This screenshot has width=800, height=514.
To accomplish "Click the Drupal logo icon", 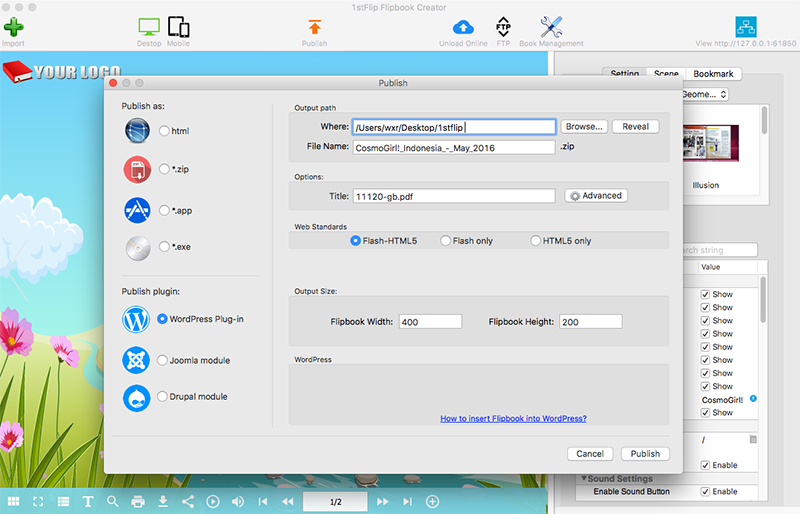I will tap(136, 398).
